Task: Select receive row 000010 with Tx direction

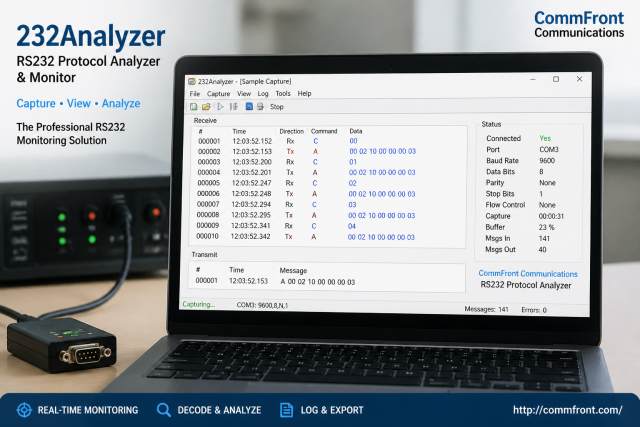Action: 329,237
